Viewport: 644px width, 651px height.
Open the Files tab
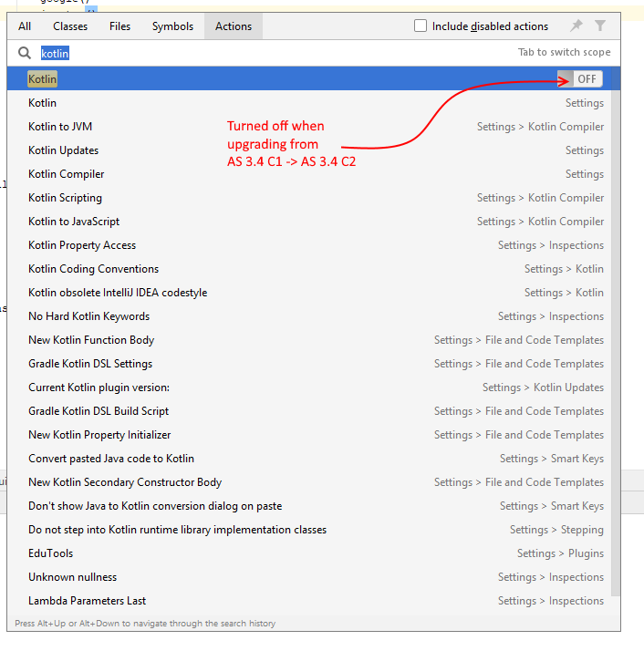point(119,26)
